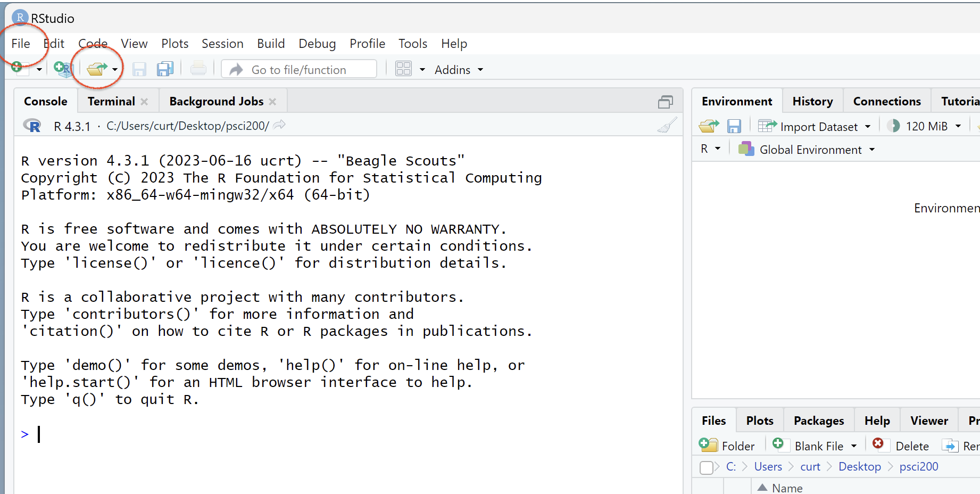Open the File menu
Viewport: 980px width, 494px height.
click(x=21, y=44)
